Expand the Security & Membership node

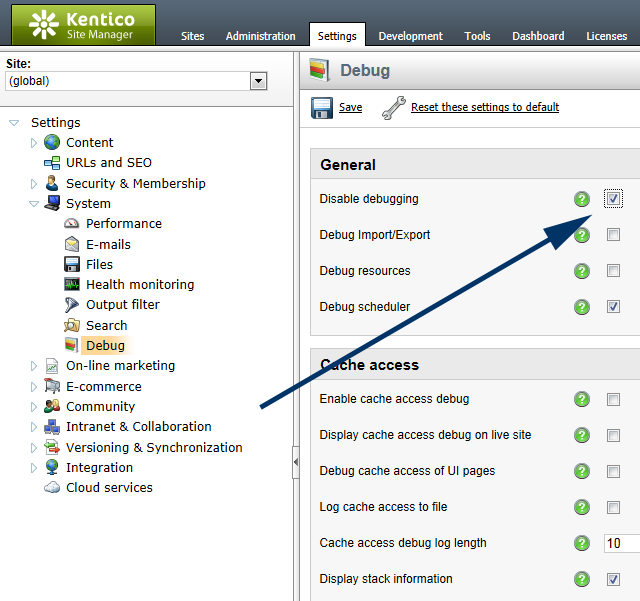[34, 184]
